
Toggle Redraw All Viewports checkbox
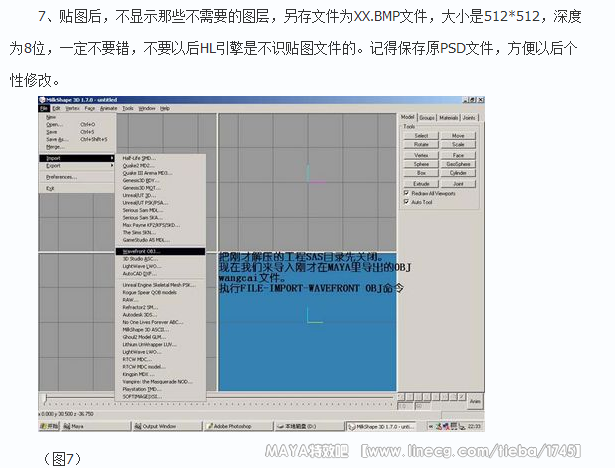pos(406,193)
